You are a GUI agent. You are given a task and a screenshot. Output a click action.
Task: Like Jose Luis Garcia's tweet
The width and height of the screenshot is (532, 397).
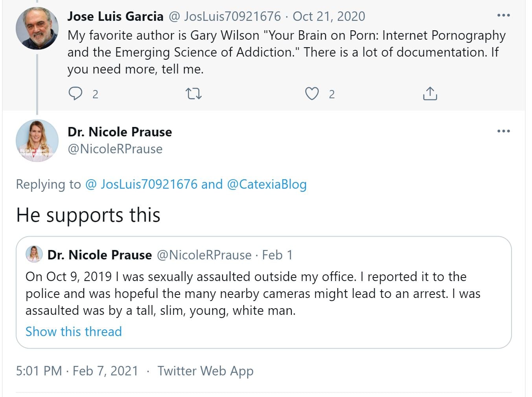[x=312, y=94]
